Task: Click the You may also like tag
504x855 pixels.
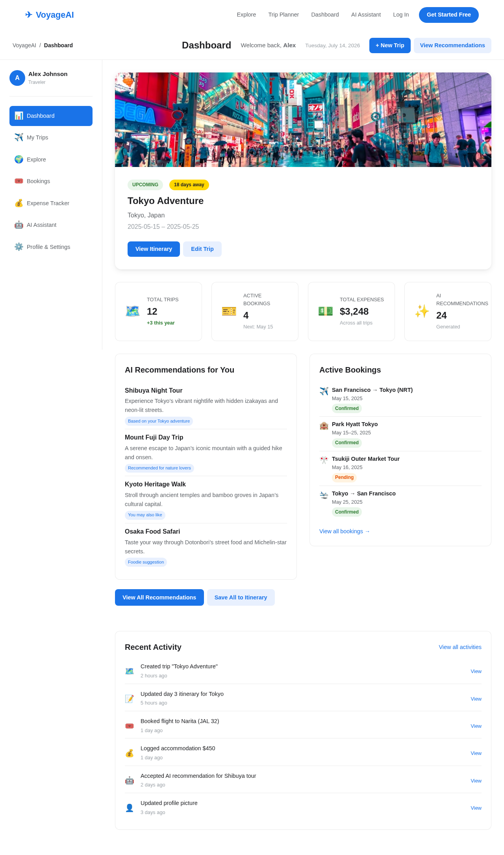Action: (x=145, y=515)
